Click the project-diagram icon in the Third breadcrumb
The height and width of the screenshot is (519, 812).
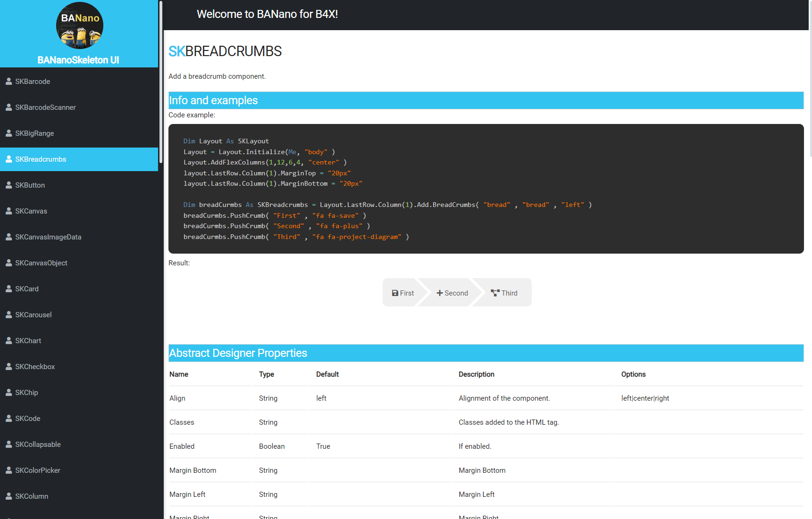coord(494,293)
